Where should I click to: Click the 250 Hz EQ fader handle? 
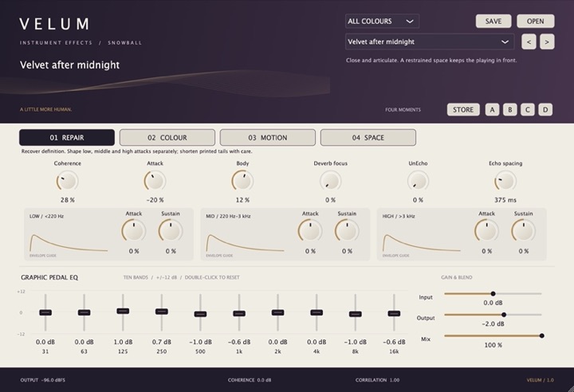click(161, 312)
